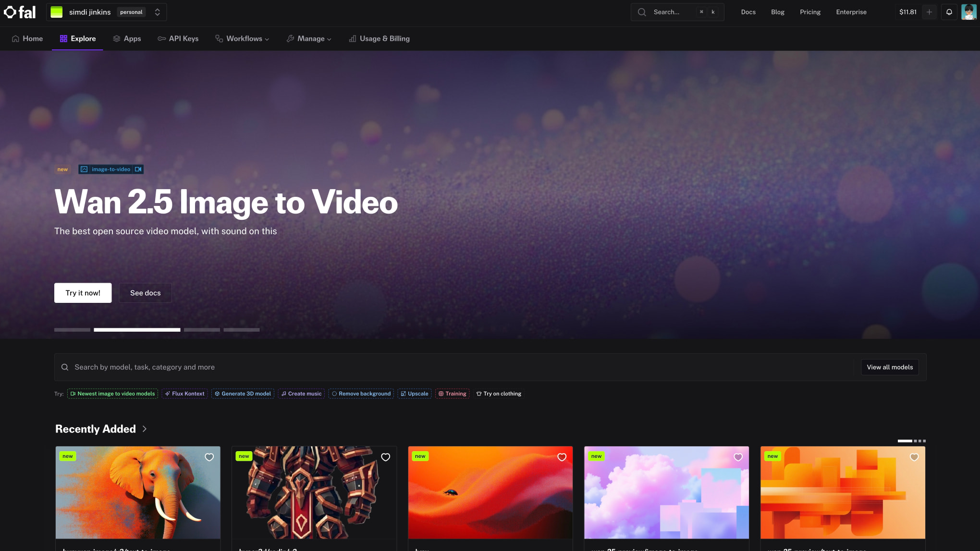
Task: Click the model search magnifier icon
Action: (65, 367)
